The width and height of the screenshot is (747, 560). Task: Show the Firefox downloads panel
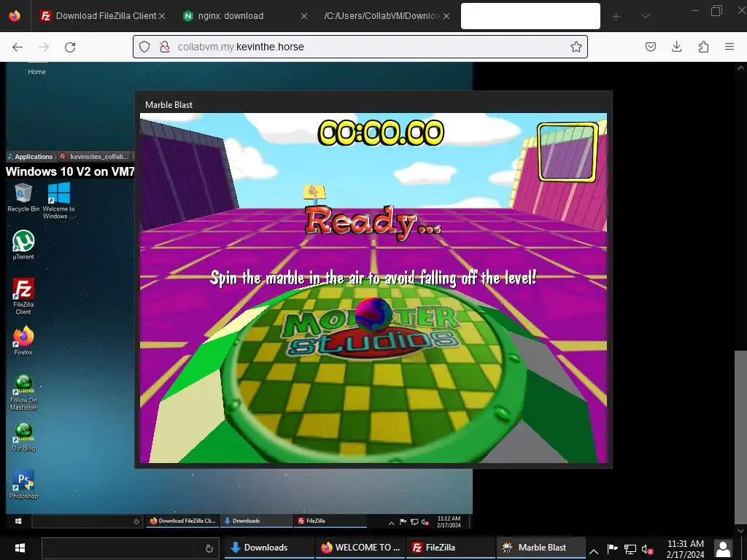(676, 47)
